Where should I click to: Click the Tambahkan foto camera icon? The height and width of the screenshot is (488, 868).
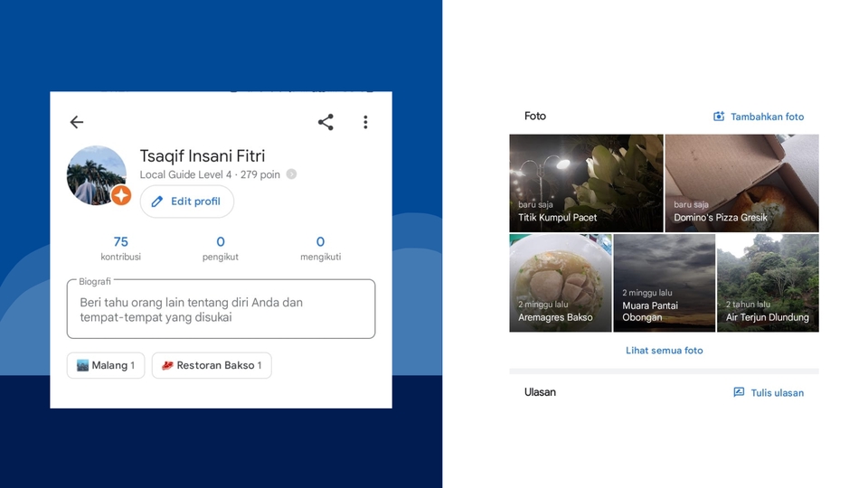719,117
